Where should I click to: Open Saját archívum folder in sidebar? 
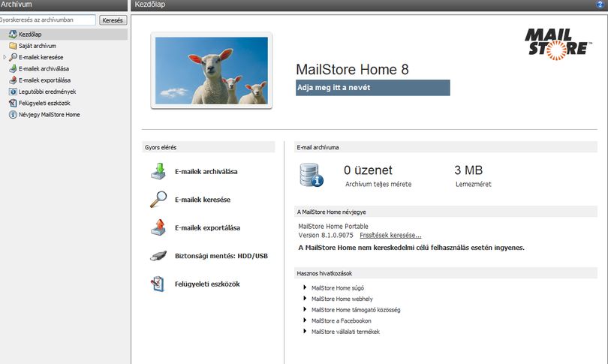pyautogui.click(x=38, y=46)
